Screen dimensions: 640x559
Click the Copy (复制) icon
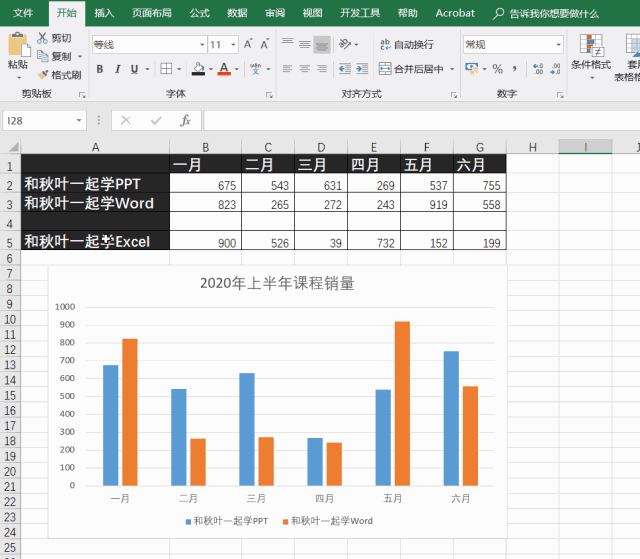[x=42, y=56]
